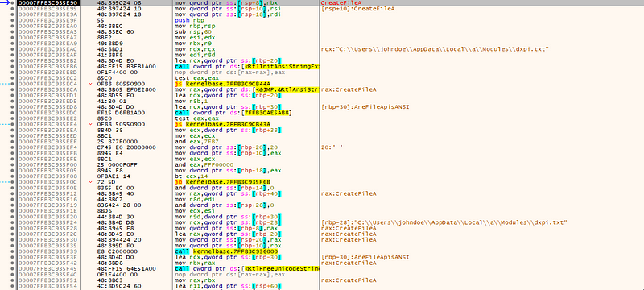The image size is (644, 290).
Task: Click '[rbp-30]:AreFileApisANSI' comment on lea rcx row at 00007FFB3C935ED8
Action: tap(365, 106)
